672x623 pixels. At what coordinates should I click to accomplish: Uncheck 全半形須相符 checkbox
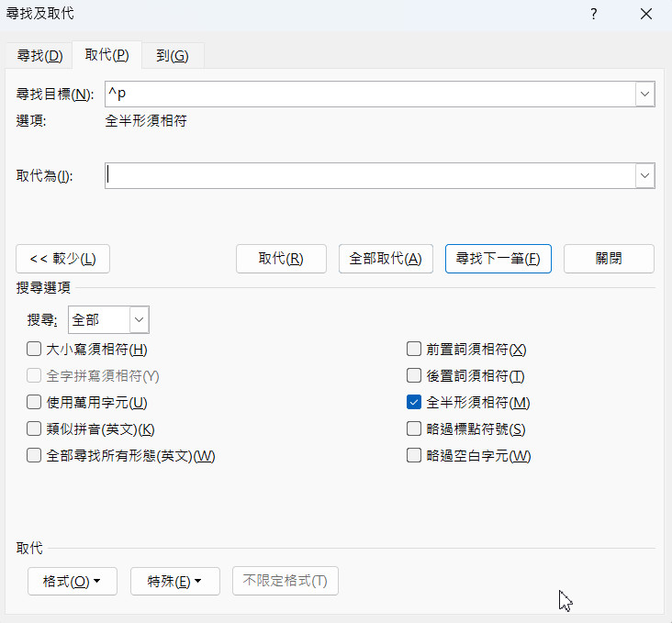[x=413, y=402]
